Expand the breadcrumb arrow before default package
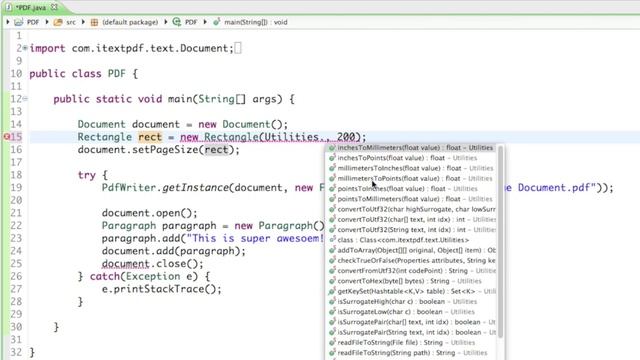 [x=83, y=22]
